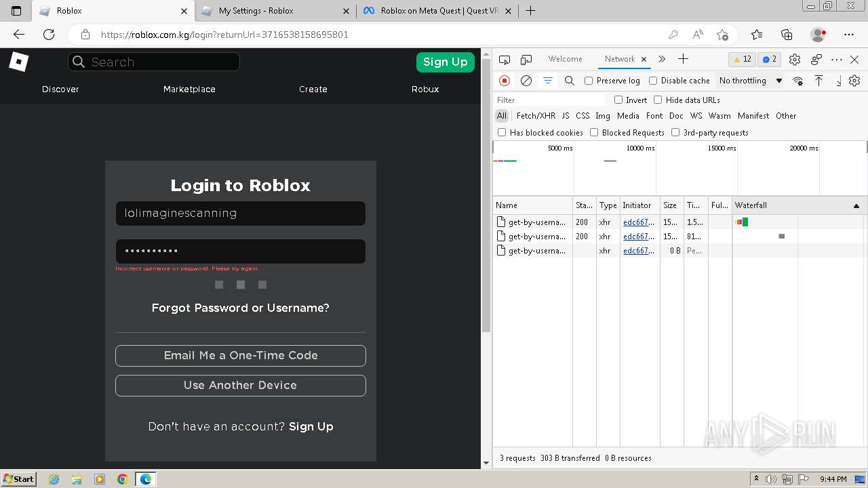Click Use Another Device button
The width and height of the screenshot is (868, 488).
[x=241, y=385]
